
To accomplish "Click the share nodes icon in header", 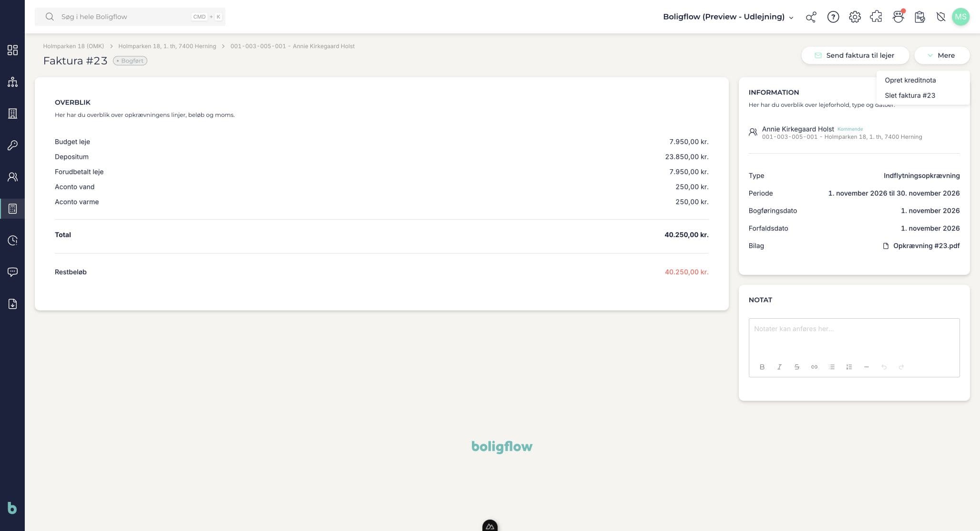I will click(811, 17).
